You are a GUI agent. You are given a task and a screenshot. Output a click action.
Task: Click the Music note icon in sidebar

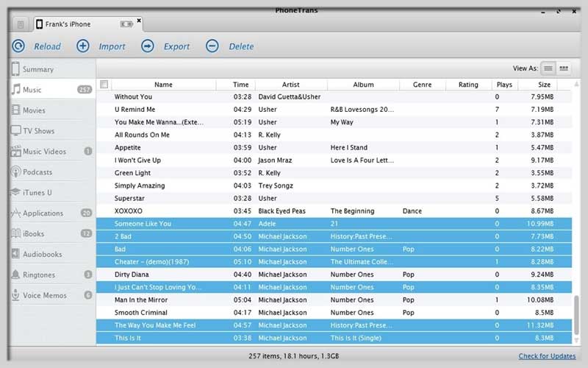click(x=15, y=89)
